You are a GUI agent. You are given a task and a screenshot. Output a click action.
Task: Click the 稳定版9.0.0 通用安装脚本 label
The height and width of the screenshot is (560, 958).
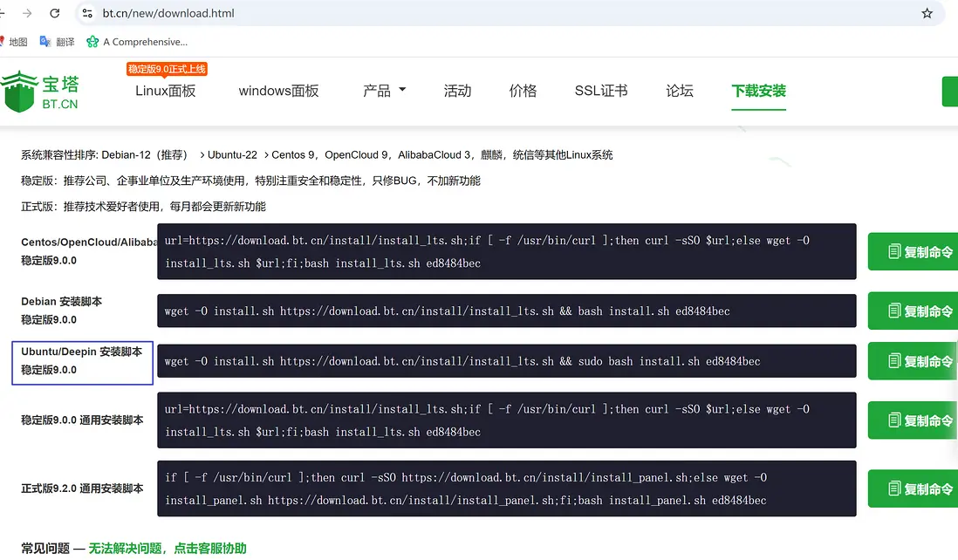[82, 420]
